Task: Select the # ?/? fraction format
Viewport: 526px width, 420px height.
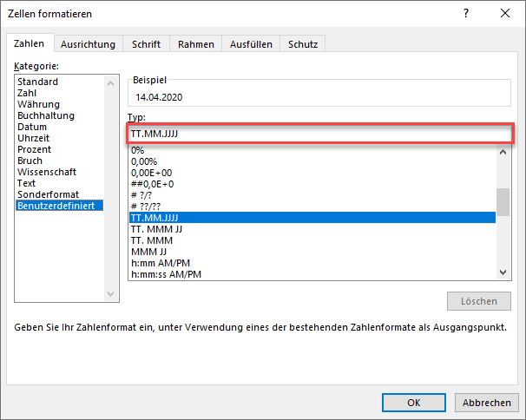Action: [312, 195]
